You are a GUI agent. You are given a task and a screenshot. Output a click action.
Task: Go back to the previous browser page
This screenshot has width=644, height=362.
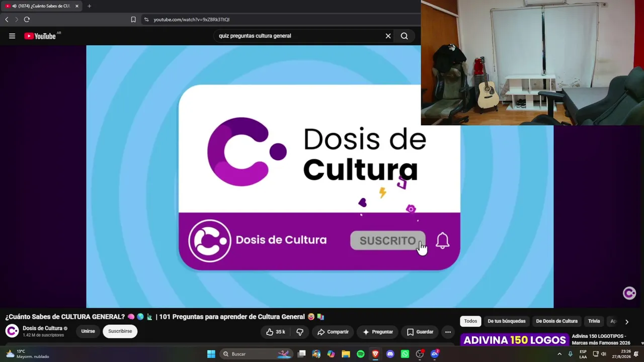pyautogui.click(x=7, y=20)
